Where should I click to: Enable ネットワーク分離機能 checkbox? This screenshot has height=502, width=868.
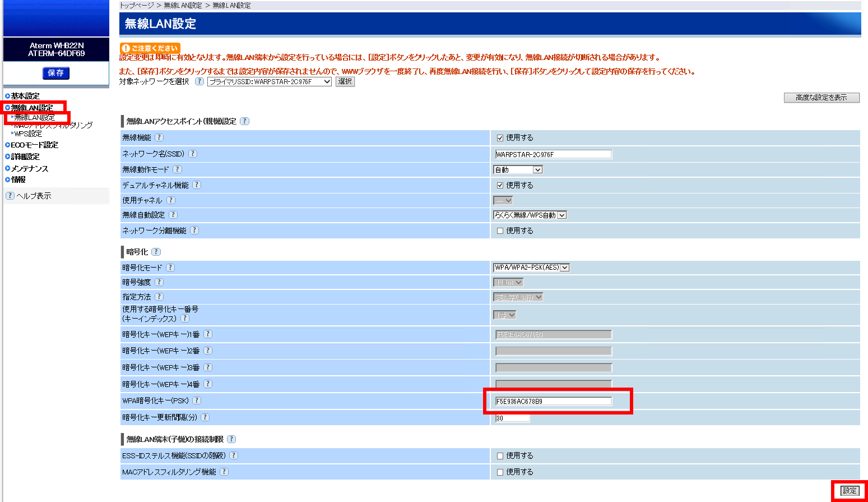(500, 231)
